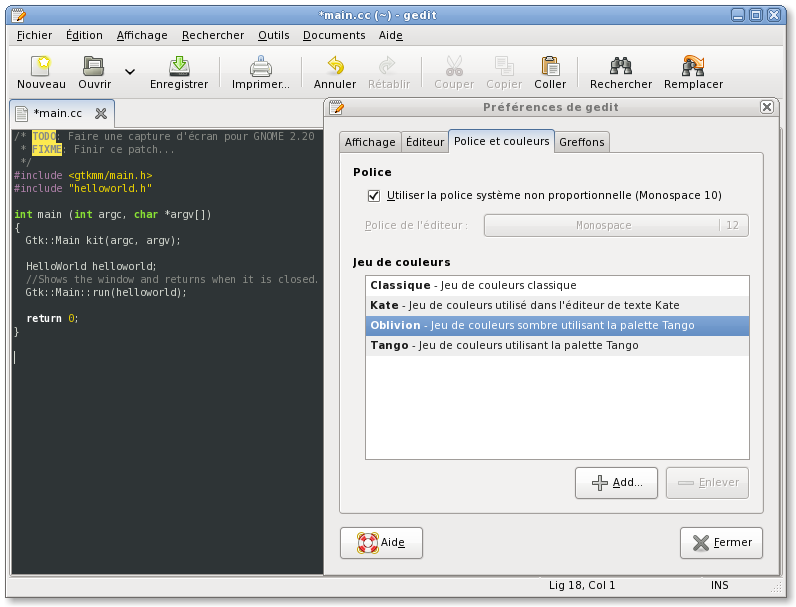796x607 pixels.
Task: Expand the Ouvrir recent files dropdown arrow
Action: (130, 72)
